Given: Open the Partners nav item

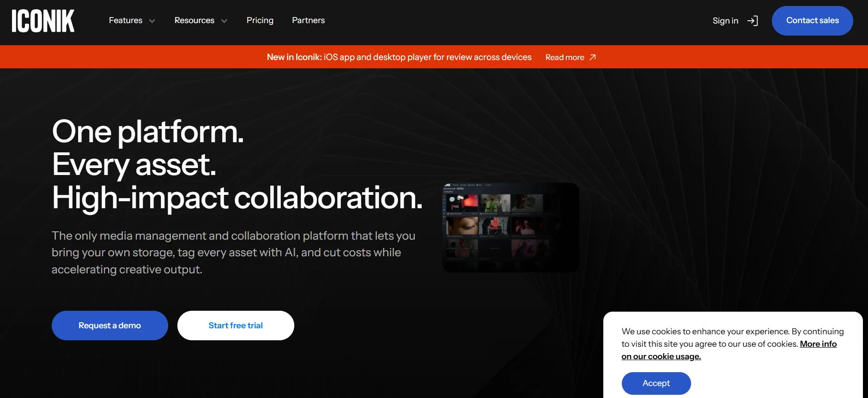Looking at the screenshot, I should coord(308,20).
